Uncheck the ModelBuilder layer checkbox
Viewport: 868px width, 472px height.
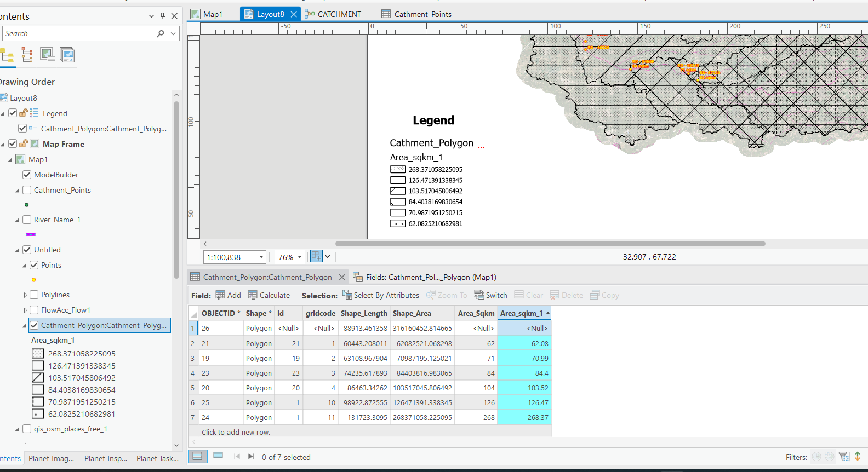coord(27,175)
